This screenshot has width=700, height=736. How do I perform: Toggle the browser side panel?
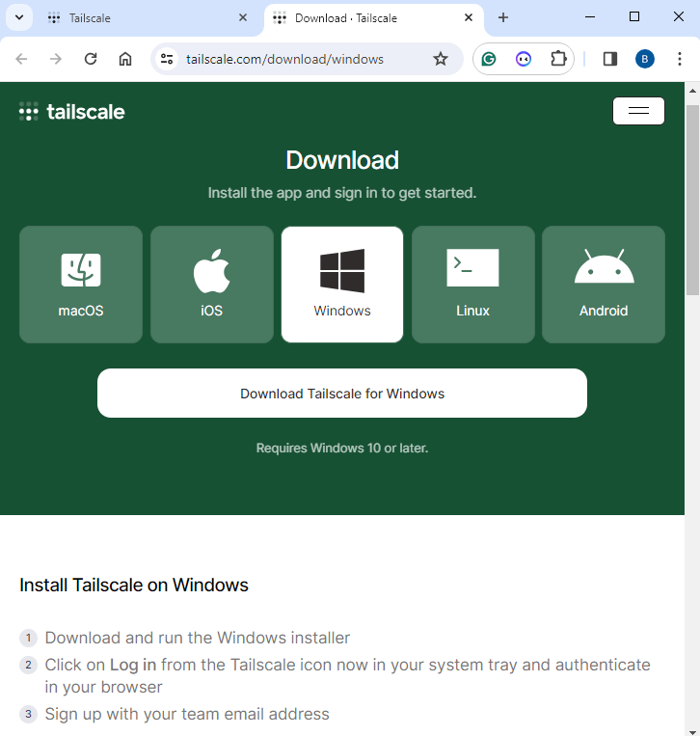pyautogui.click(x=610, y=59)
